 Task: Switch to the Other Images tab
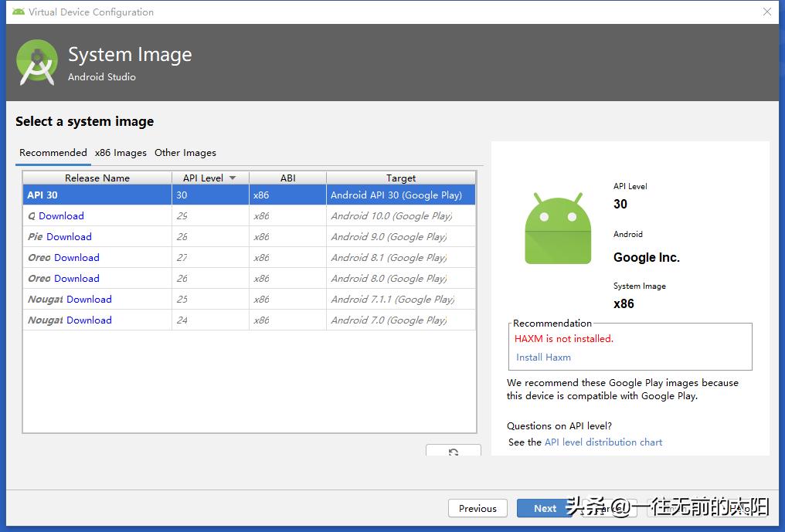pyautogui.click(x=185, y=152)
